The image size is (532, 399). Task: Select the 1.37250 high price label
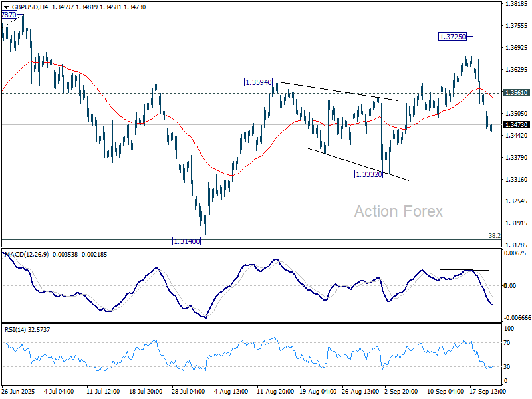pos(456,37)
